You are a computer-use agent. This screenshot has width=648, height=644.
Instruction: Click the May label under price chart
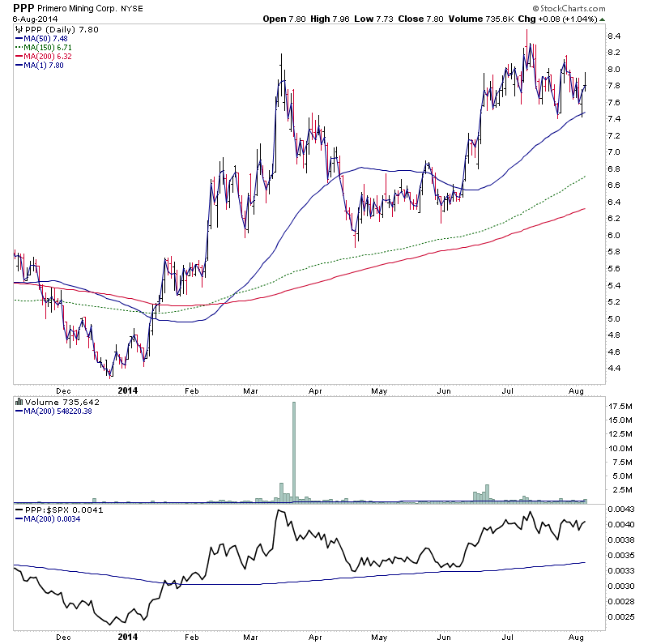coord(379,391)
